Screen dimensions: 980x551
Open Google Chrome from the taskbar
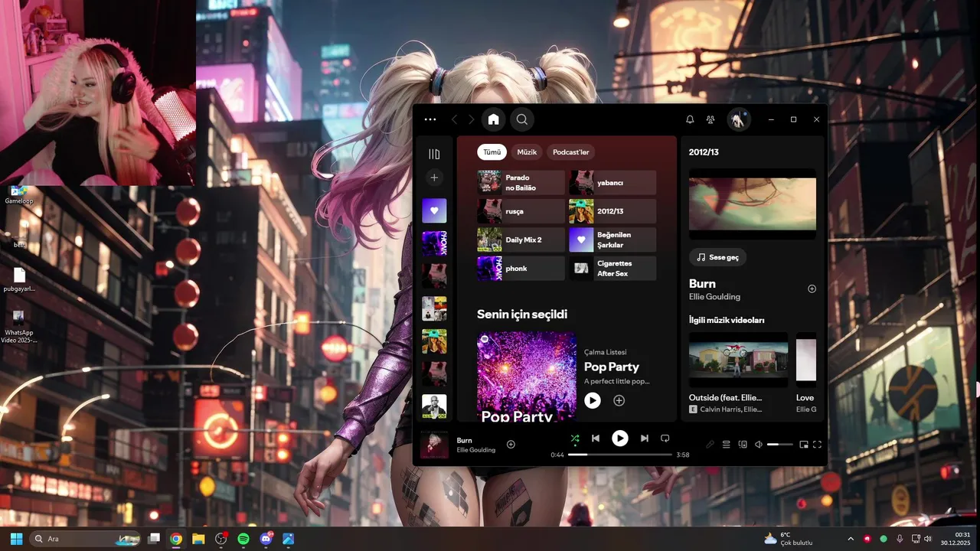coord(176,539)
